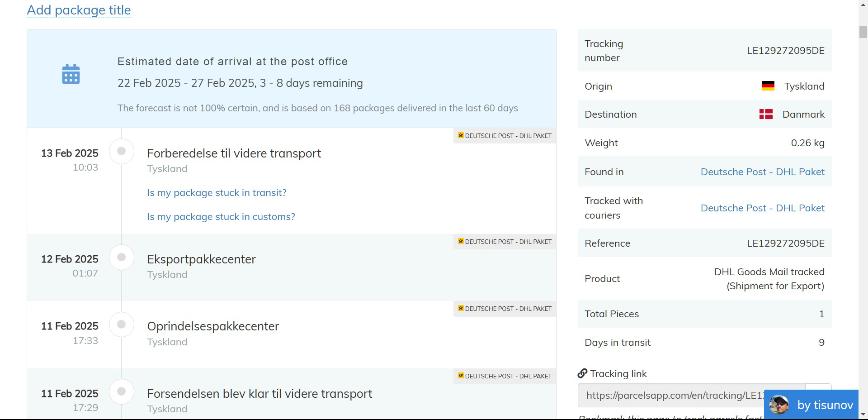868x420 pixels.
Task: Click the timeline dot for 13 Feb 10:03
Action: click(x=121, y=151)
